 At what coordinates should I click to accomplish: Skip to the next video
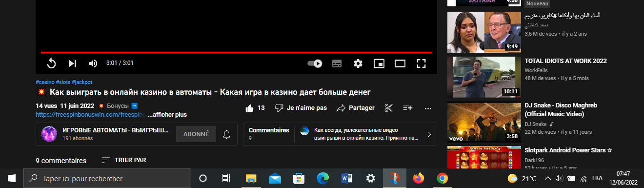point(72,63)
